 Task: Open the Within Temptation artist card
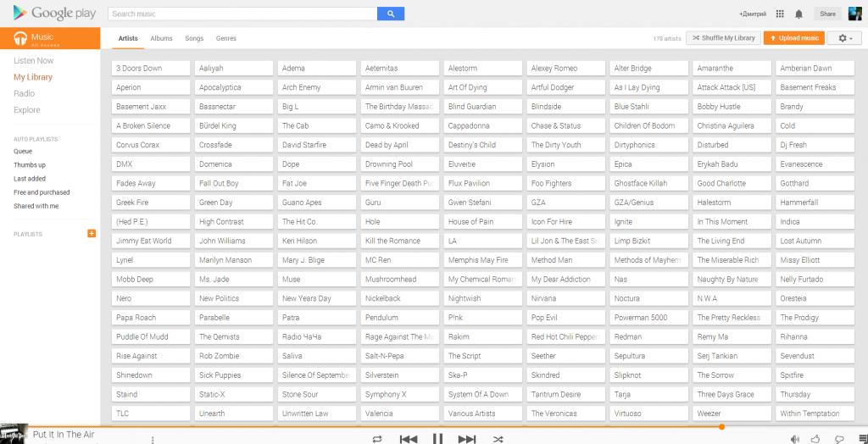point(815,413)
